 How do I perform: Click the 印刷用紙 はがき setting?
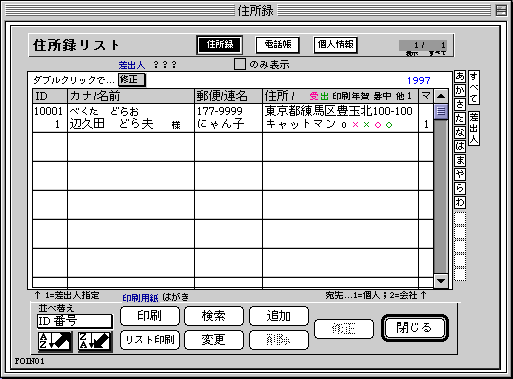pyautogui.click(x=156, y=297)
